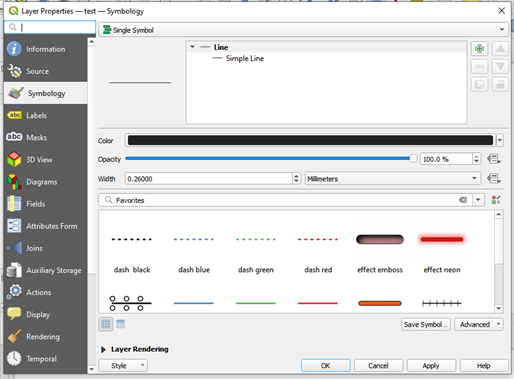Open the Single Symbol renderer dropdown
514x379 pixels.
pos(303,30)
